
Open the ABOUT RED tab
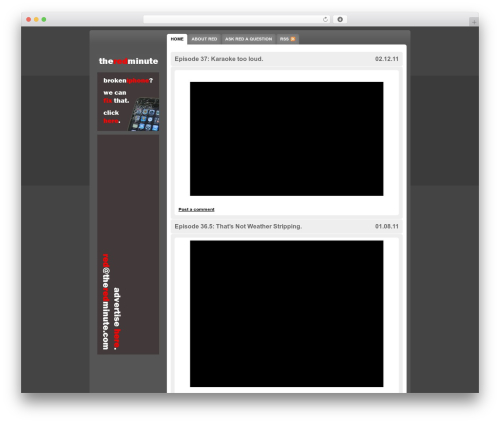tap(204, 39)
